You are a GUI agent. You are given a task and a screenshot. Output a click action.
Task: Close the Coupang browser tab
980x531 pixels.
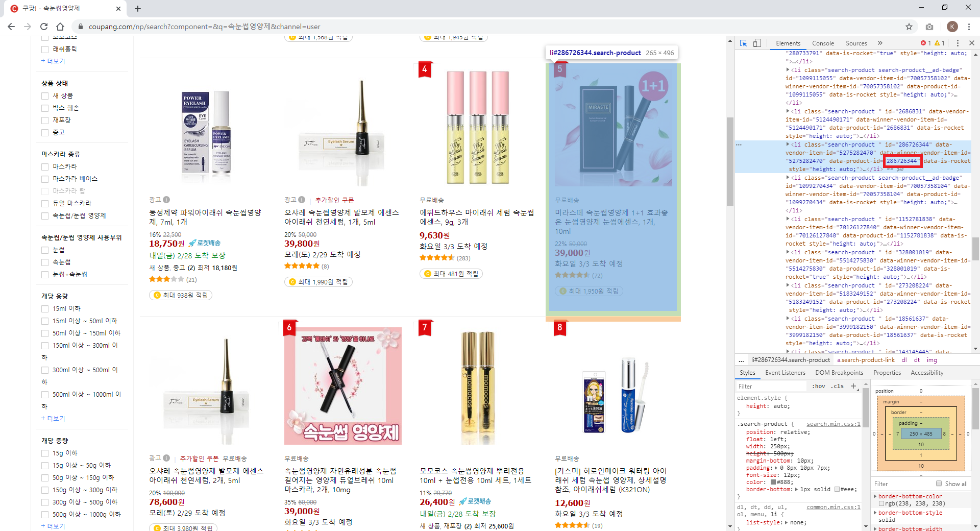tap(118, 8)
